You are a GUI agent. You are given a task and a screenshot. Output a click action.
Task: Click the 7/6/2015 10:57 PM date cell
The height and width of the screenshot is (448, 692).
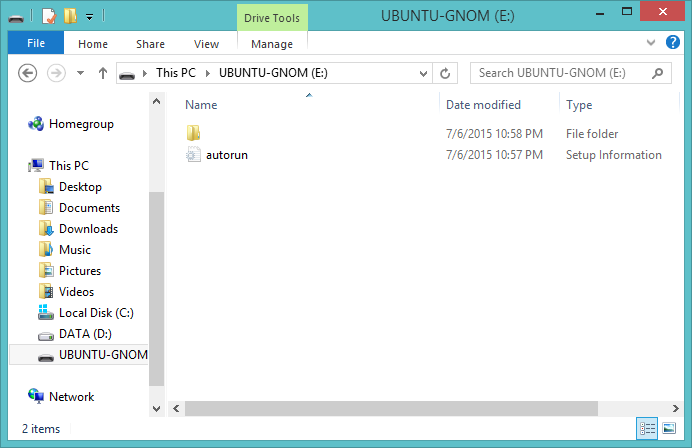494,155
